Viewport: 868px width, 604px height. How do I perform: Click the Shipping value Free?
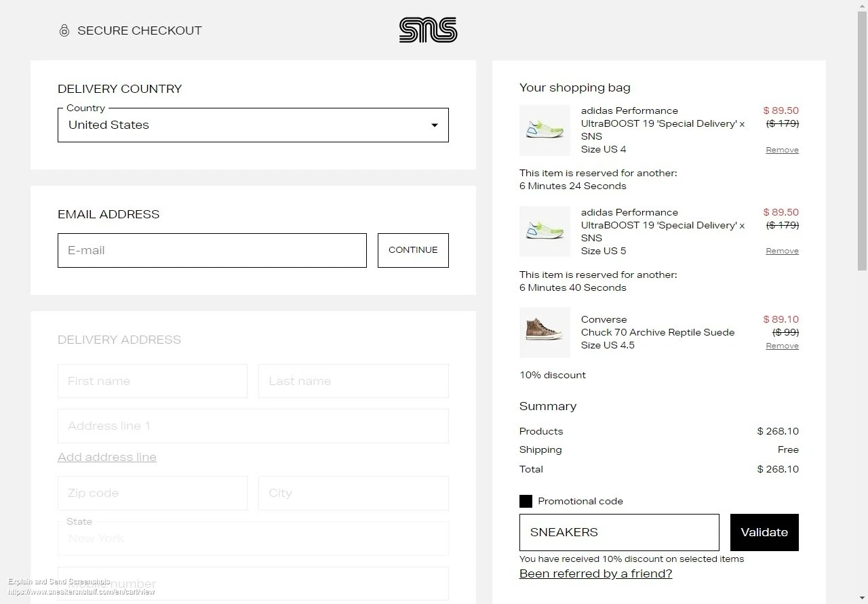coord(788,449)
